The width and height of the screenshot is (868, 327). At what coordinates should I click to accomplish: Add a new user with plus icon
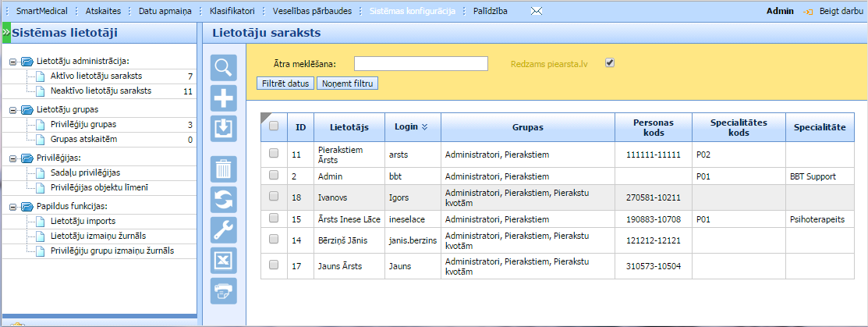click(x=224, y=98)
